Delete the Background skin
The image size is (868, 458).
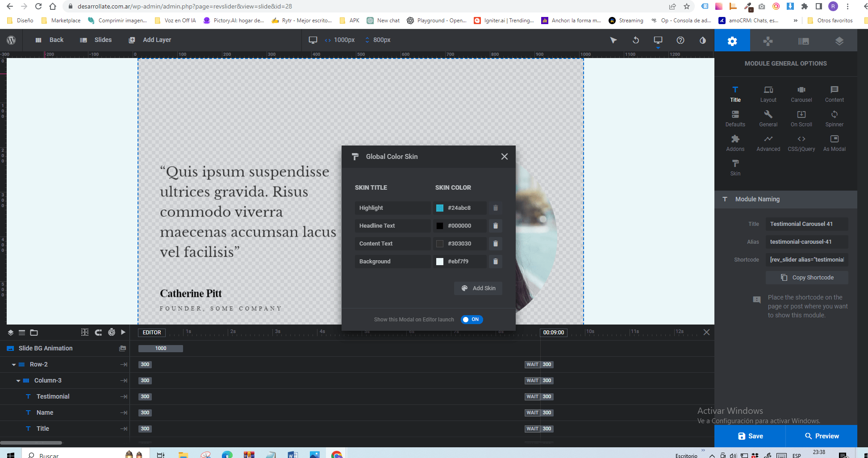tap(496, 262)
